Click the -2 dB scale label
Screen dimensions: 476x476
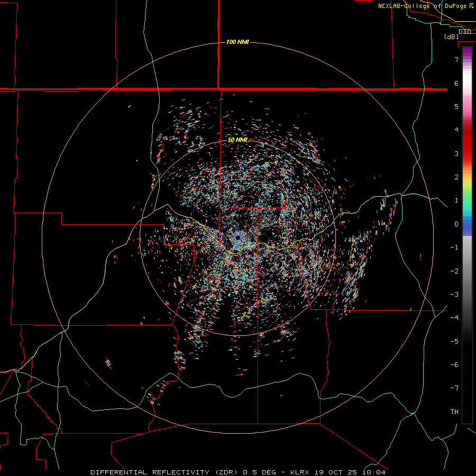coord(454,271)
